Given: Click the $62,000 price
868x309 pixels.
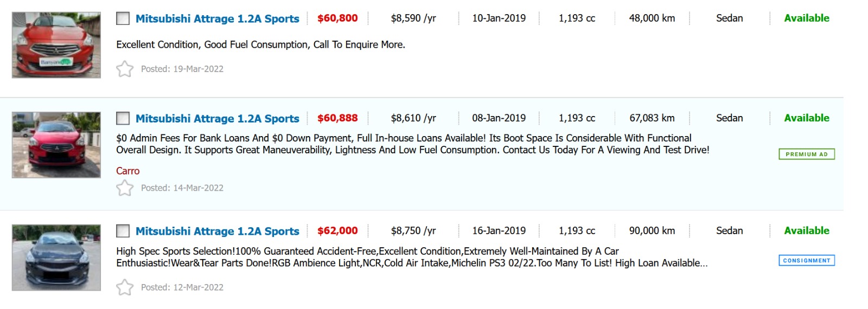Looking at the screenshot, I should (x=337, y=231).
